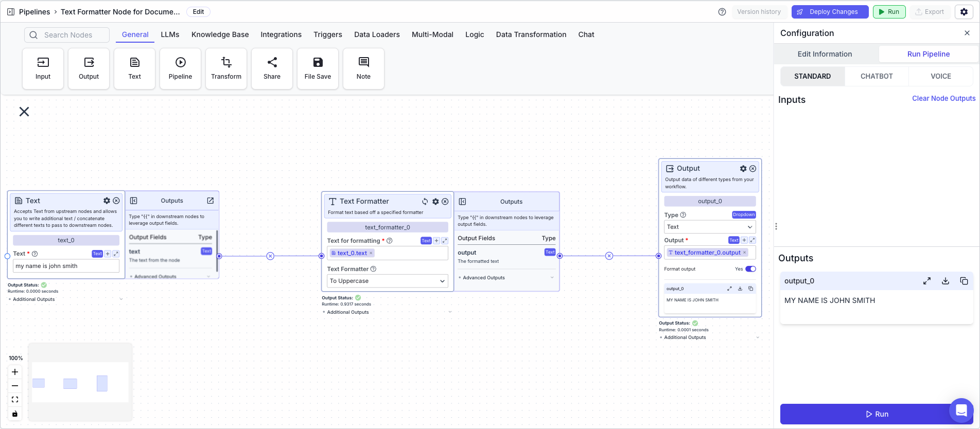Open settings gear on Text node
Screen dimensions: 980x429
click(x=107, y=201)
